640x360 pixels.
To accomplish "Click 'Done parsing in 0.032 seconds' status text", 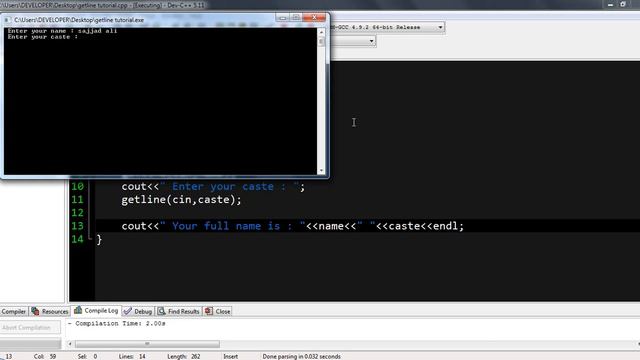I will tap(301, 356).
